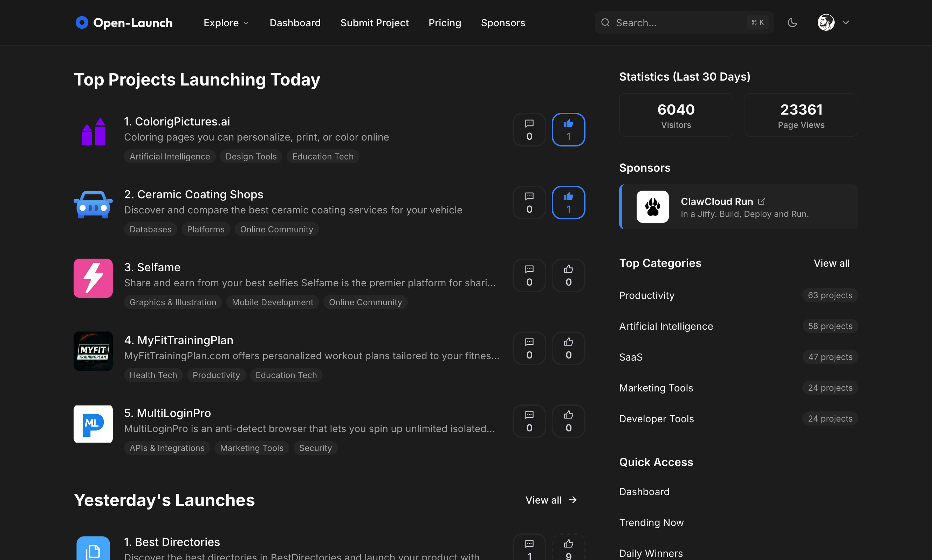Remove upvote on Ceramic Coating Shops
The width and height of the screenshot is (932, 560).
pos(568,202)
